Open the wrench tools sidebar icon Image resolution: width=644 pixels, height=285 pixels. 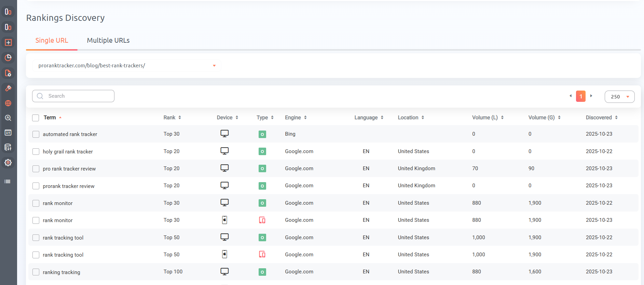pyautogui.click(x=8, y=88)
